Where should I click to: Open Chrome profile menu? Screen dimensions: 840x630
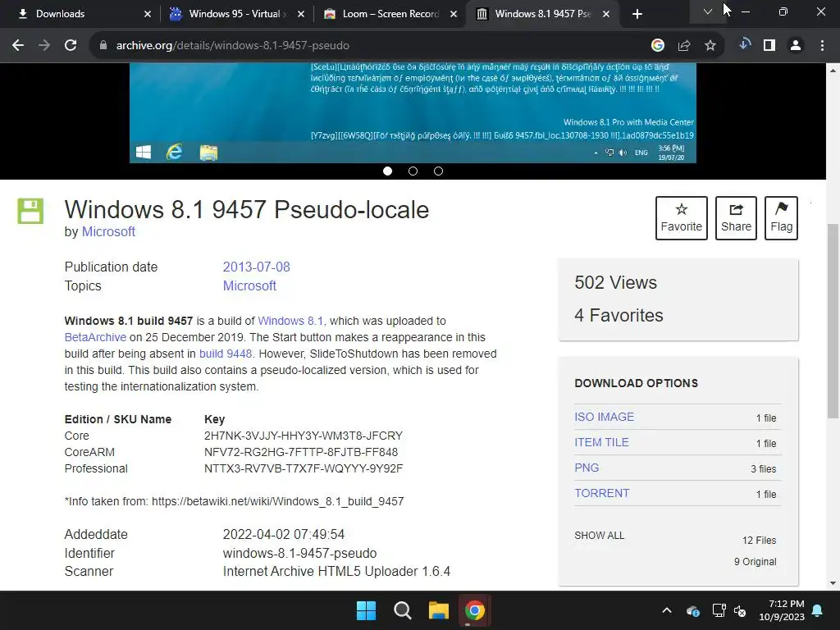[796, 46]
